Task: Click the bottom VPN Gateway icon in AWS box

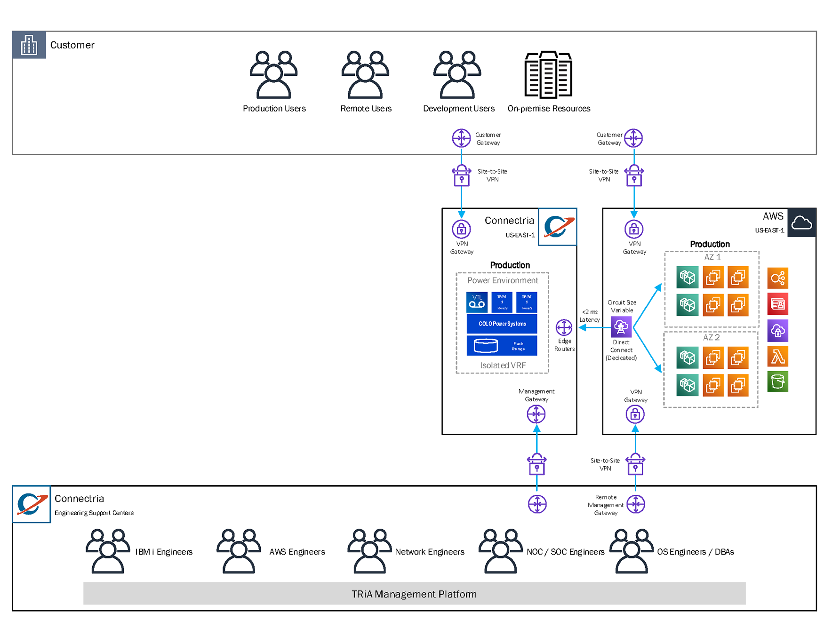Action: (x=635, y=414)
